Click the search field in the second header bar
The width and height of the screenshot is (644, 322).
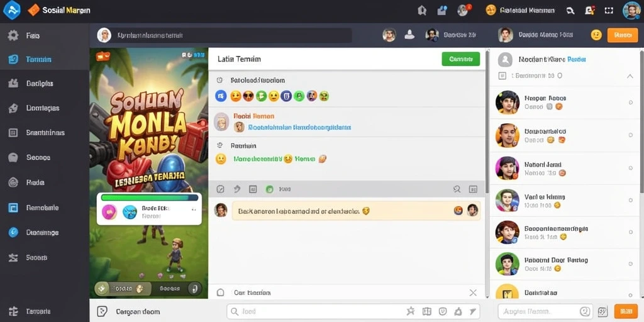(225, 35)
